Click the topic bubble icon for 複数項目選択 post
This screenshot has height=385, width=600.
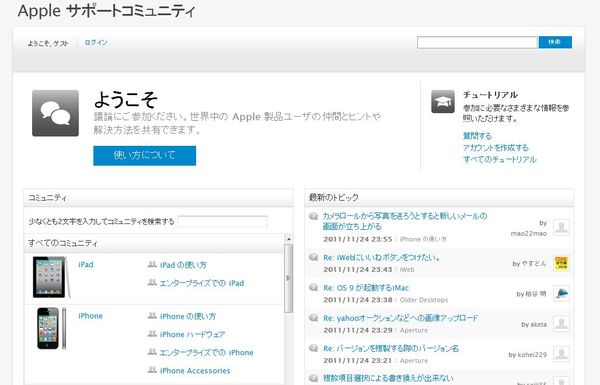click(x=313, y=378)
